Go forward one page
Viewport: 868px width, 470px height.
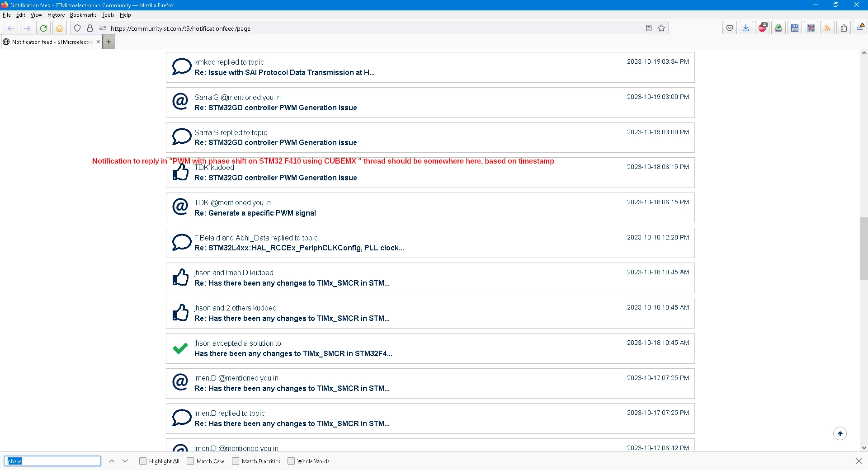[x=27, y=28]
